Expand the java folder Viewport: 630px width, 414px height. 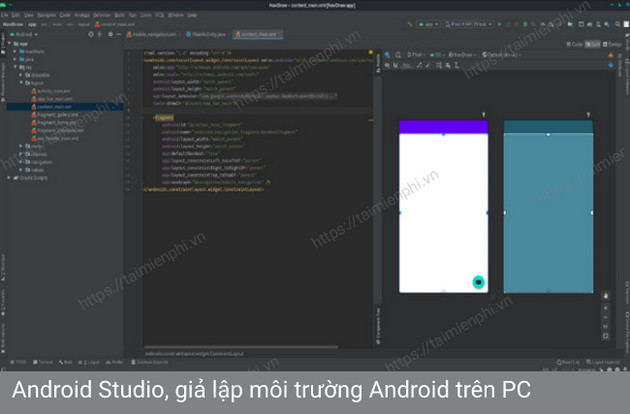(15, 59)
